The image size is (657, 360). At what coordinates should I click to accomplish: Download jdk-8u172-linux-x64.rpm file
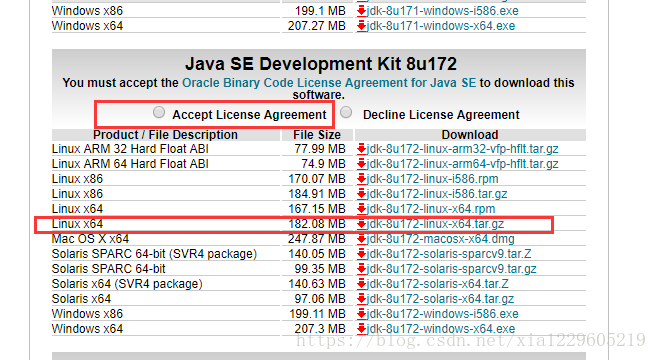(431, 209)
